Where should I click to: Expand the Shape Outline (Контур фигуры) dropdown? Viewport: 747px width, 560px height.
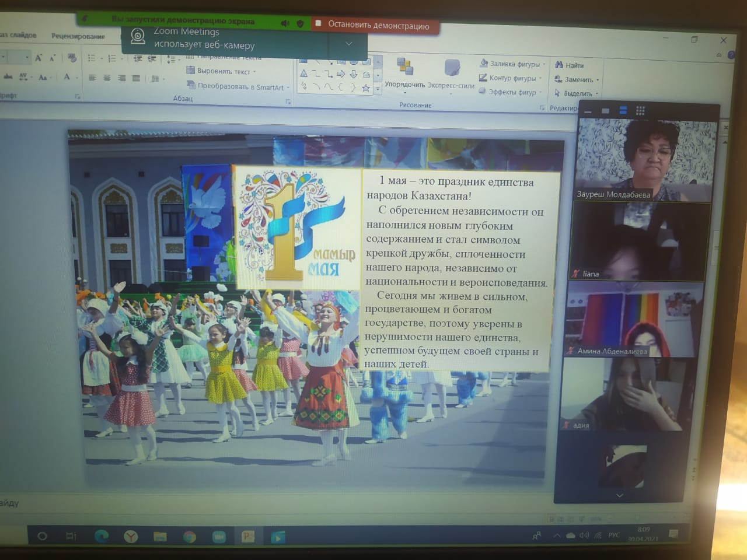tap(511, 78)
